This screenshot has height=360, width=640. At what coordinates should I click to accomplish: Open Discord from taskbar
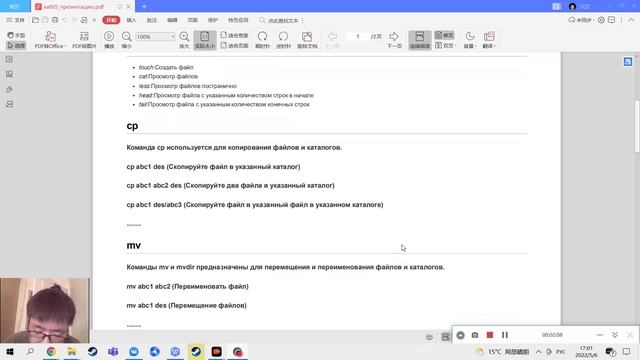click(x=175, y=351)
